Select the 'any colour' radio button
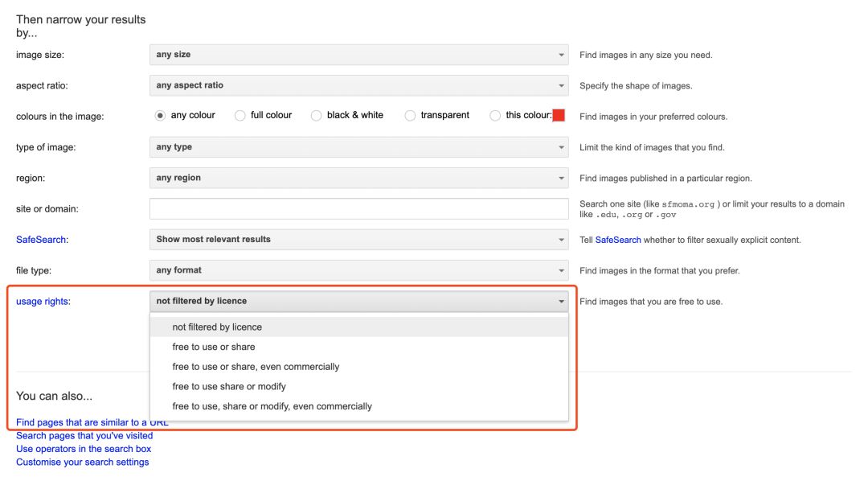The height and width of the screenshot is (477, 868). tap(160, 116)
